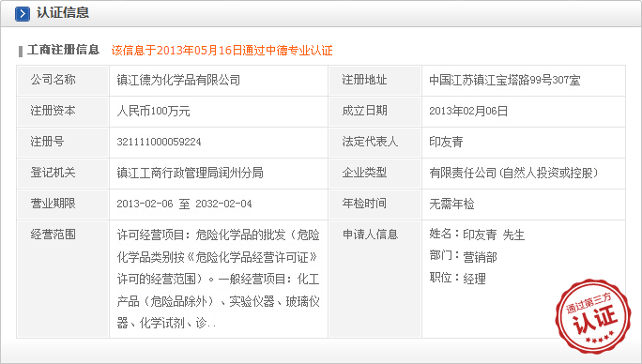
Task: Click applicant department 营销部 line
Action: click(463, 257)
